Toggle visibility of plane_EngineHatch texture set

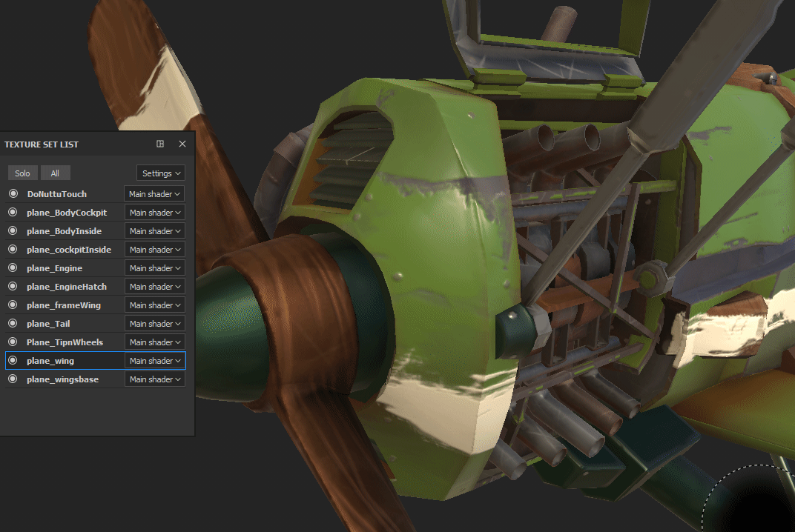point(13,286)
